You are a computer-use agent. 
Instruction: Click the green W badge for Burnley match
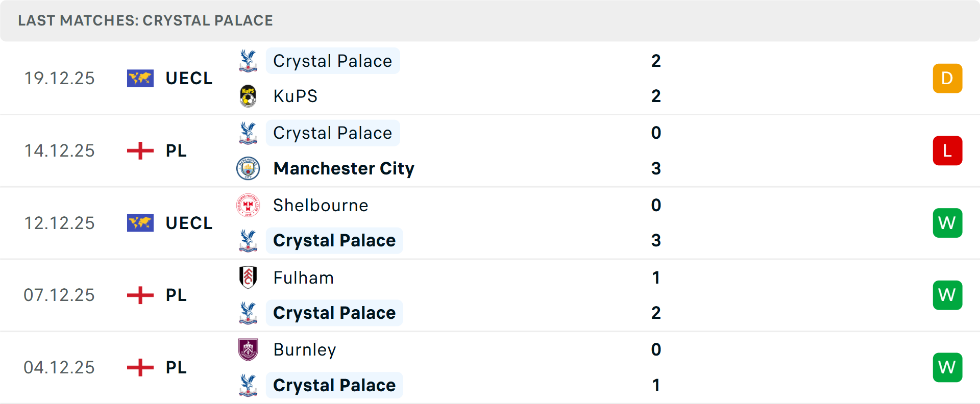[x=947, y=367]
